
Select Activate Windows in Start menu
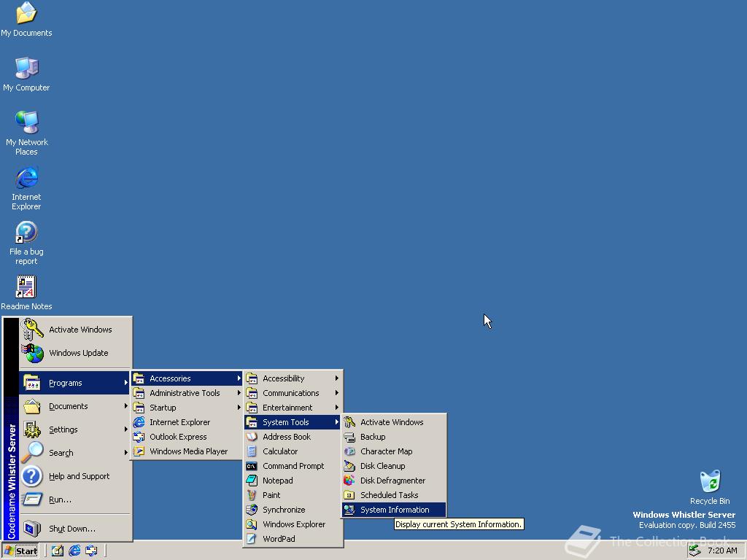click(x=75, y=330)
